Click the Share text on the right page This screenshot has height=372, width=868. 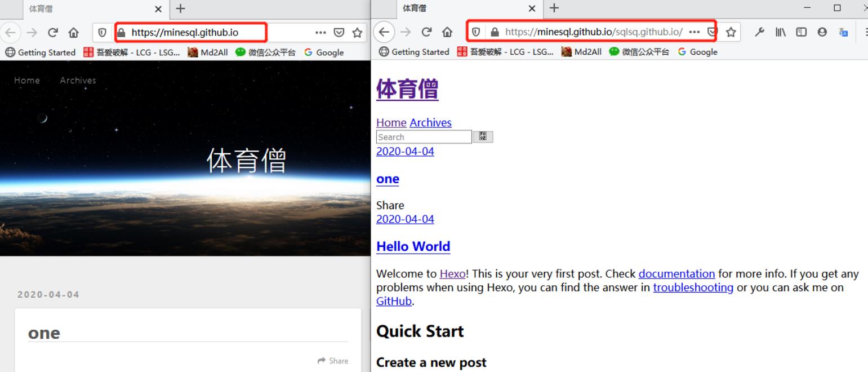tap(390, 205)
